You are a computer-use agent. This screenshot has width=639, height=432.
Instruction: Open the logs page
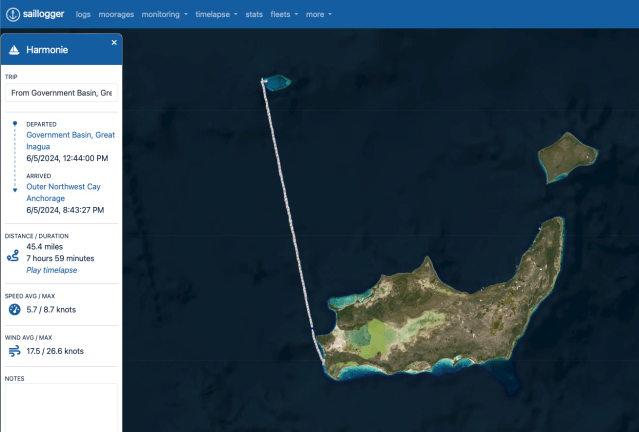click(x=83, y=15)
